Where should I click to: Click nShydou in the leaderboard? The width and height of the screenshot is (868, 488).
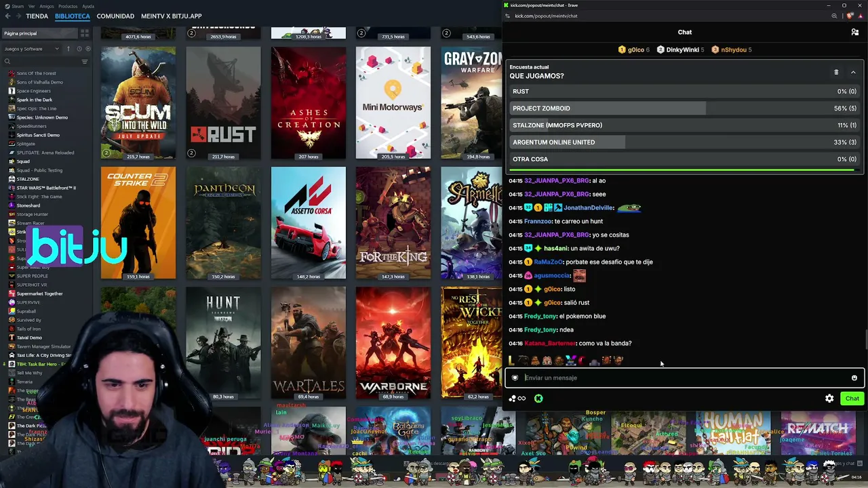[x=734, y=49]
